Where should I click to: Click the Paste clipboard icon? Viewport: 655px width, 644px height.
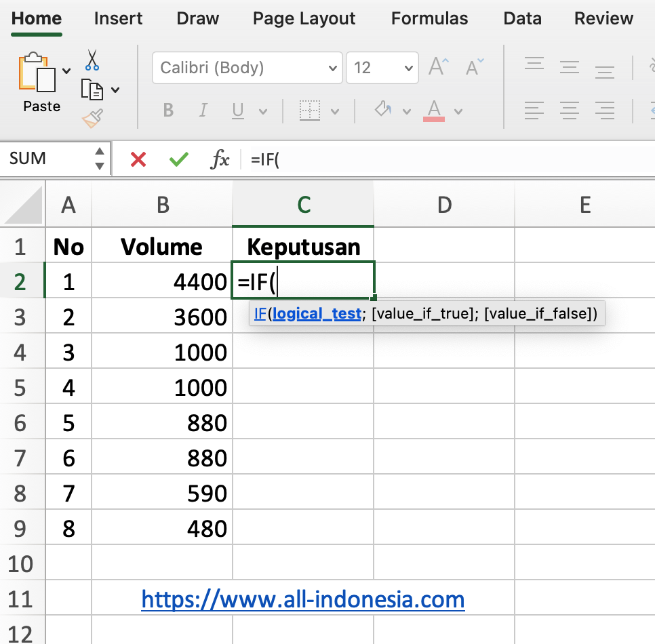[37, 73]
